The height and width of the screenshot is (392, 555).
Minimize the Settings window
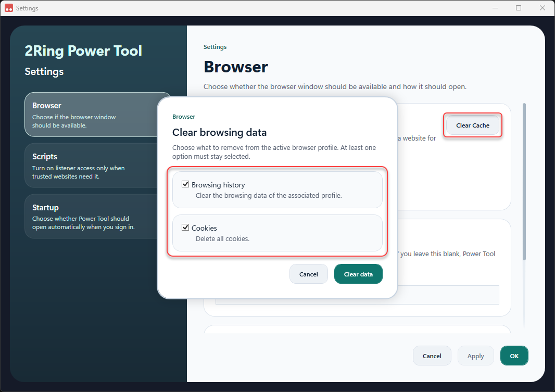(495, 8)
